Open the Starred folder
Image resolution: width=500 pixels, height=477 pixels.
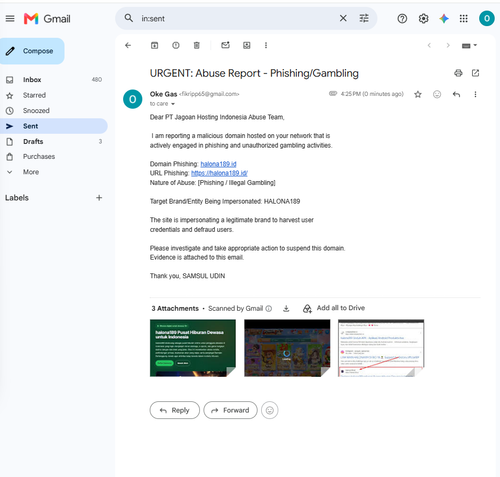click(x=53, y=95)
